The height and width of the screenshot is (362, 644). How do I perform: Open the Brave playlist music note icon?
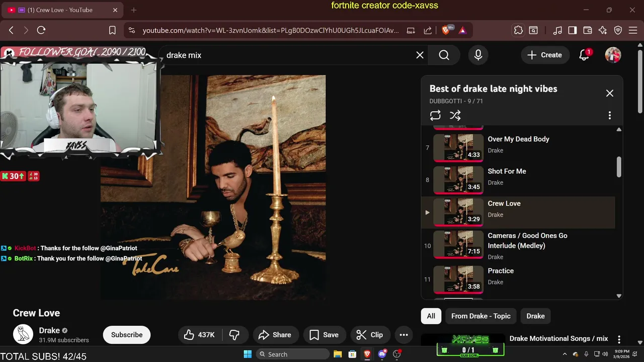[x=557, y=30]
